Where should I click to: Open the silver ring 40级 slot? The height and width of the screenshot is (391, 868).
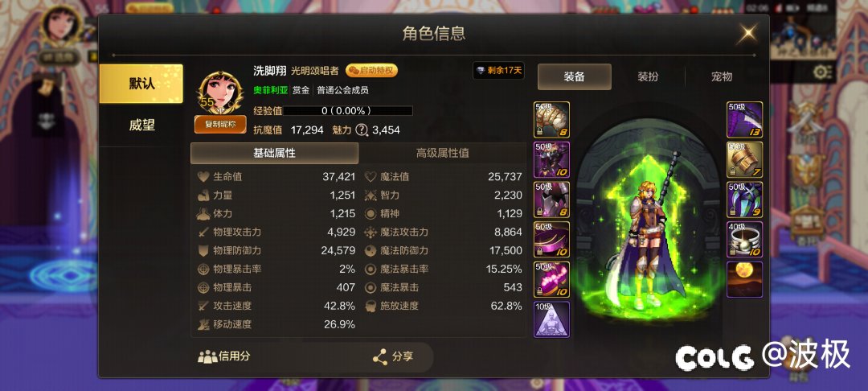(744, 239)
